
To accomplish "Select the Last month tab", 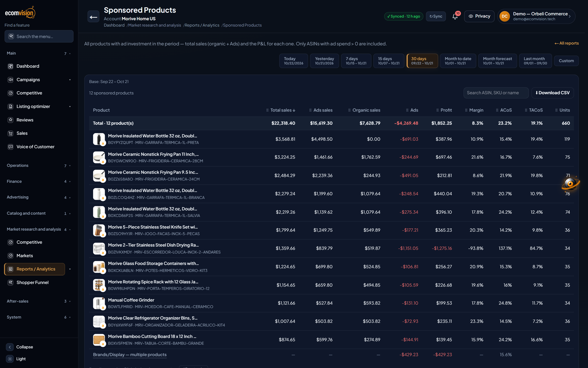I will tap(535, 61).
